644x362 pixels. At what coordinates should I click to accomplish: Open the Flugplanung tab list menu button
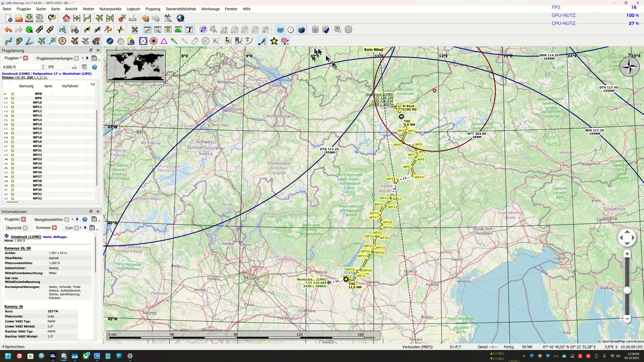95,58
